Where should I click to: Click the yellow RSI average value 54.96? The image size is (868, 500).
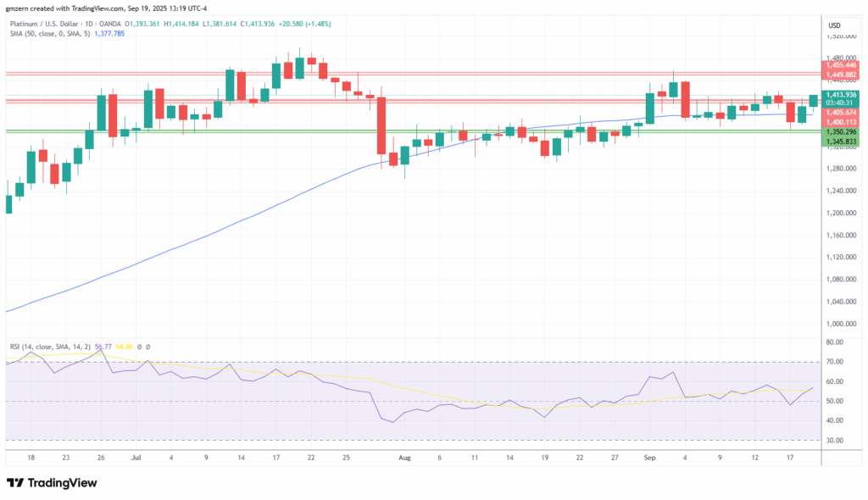point(125,347)
